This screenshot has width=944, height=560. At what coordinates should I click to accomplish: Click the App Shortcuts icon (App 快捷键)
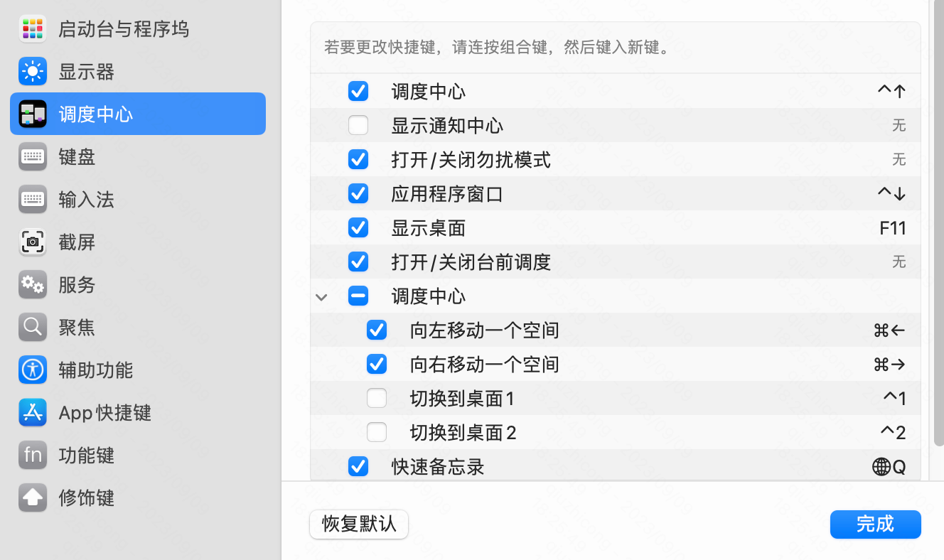click(33, 412)
